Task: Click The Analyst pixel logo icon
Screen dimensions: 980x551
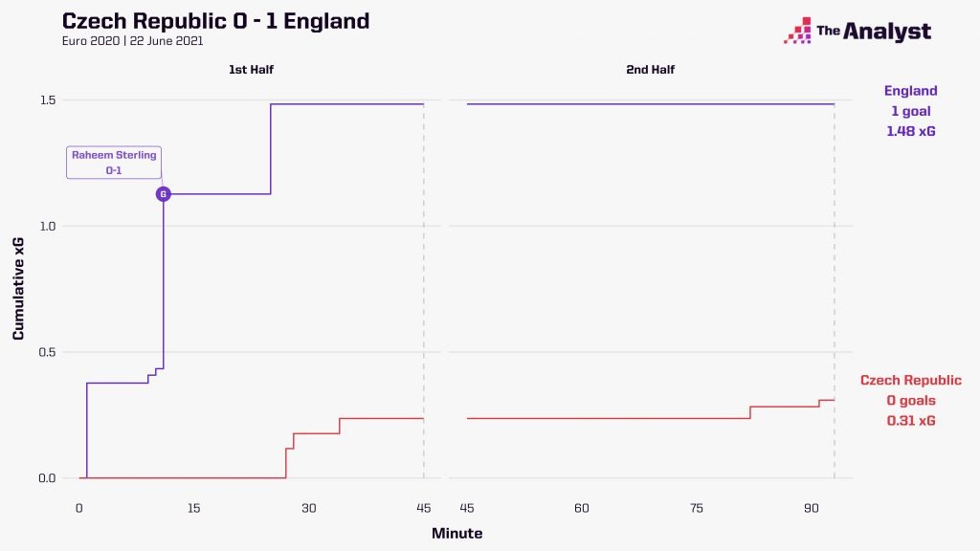Action: tap(797, 31)
